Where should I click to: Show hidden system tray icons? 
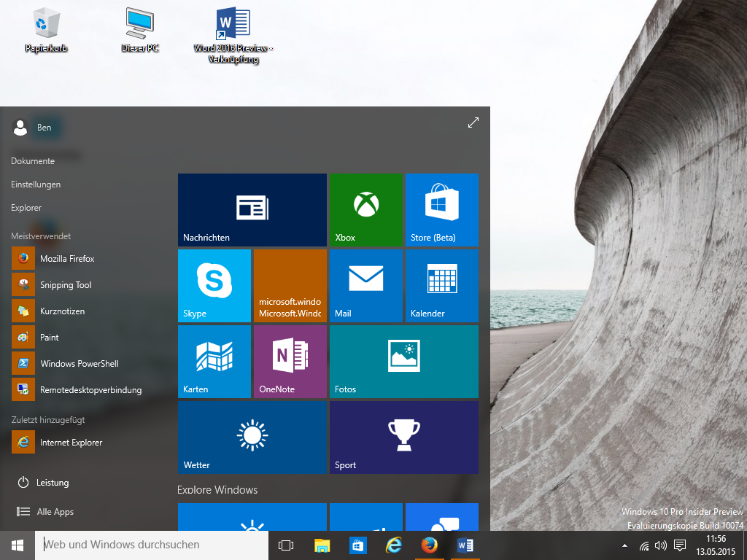pyautogui.click(x=624, y=545)
